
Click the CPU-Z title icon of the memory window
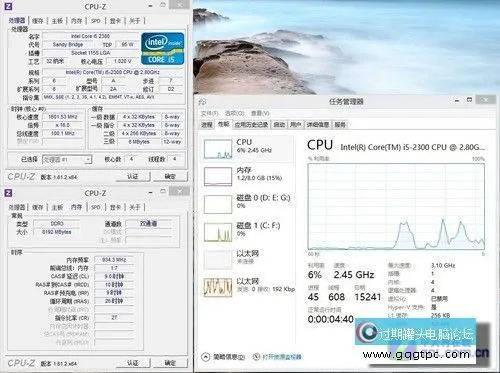coord(9,192)
